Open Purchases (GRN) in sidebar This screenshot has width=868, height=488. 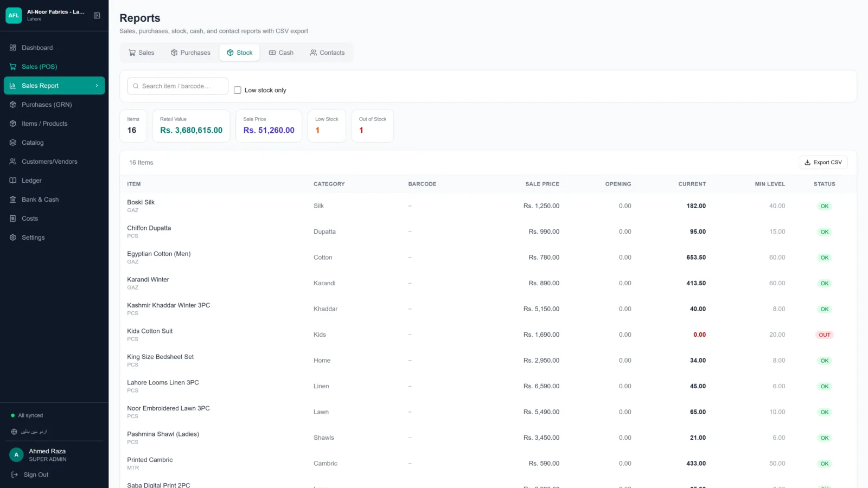pyautogui.click(x=54, y=105)
